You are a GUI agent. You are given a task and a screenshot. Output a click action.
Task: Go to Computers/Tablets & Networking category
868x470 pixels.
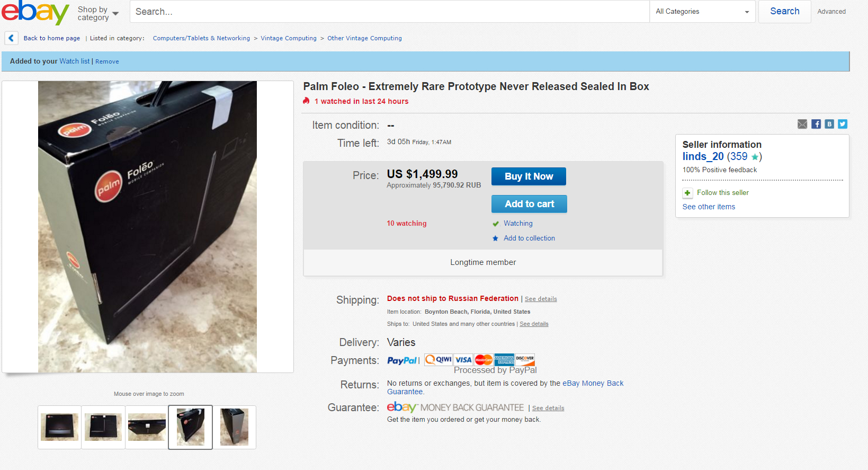(201, 38)
